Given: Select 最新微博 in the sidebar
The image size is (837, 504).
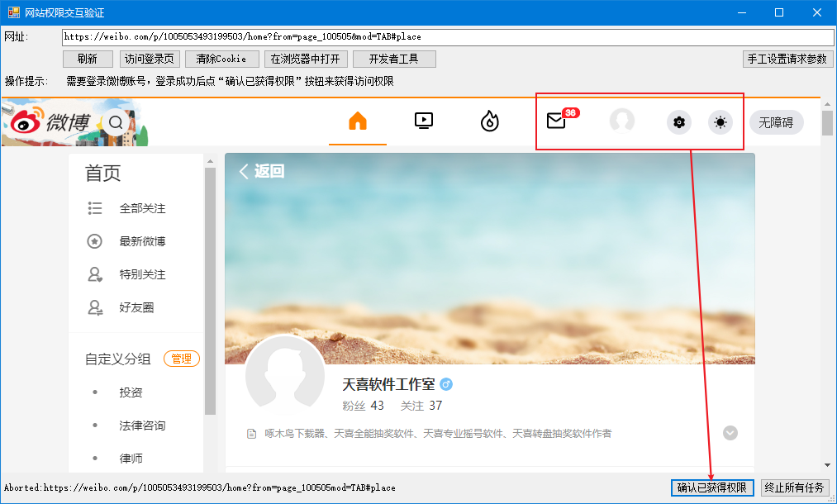Looking at the screenshot, I should pyautogui.click(x=142, y=241).
